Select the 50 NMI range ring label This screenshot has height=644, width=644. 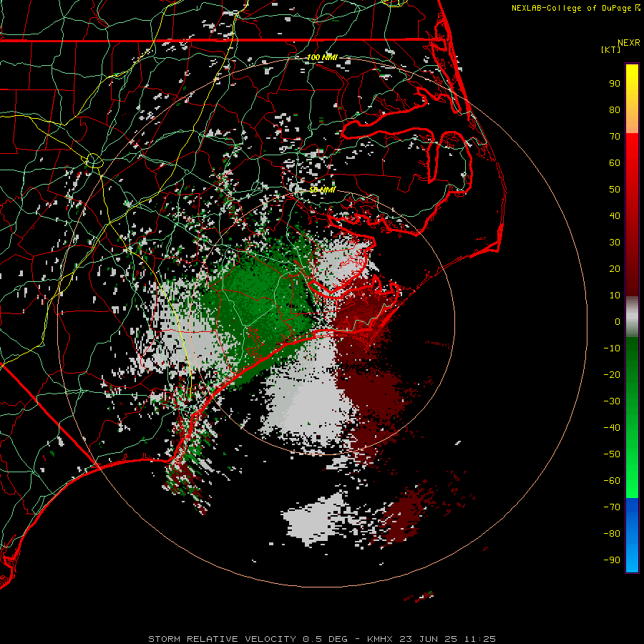(x=322, y=190)
